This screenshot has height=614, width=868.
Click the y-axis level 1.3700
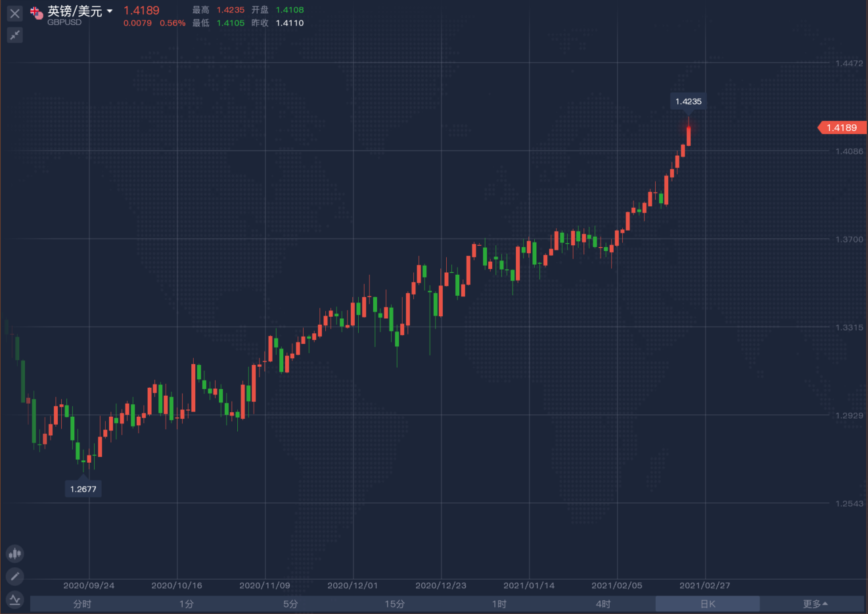pos(849,239)
